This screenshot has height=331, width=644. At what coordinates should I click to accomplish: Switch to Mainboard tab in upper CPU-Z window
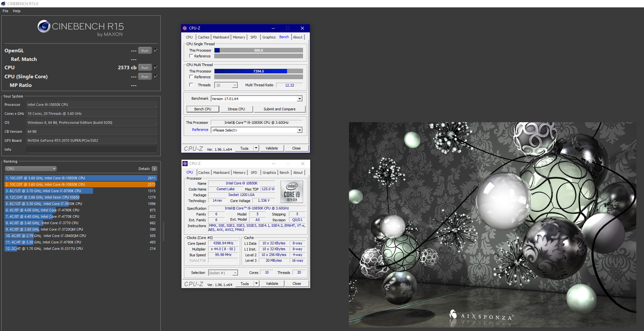click(x=221, y=37)
